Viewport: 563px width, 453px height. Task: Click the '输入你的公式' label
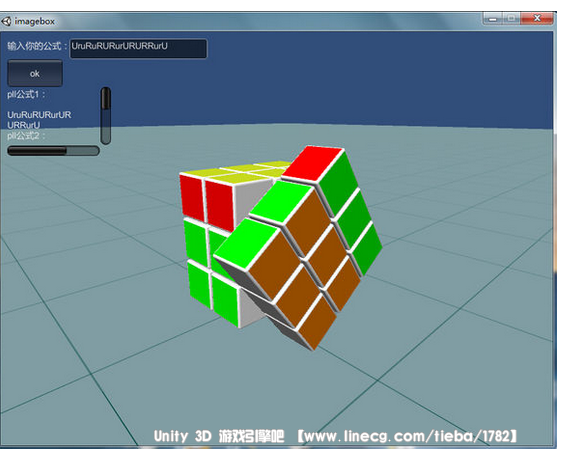point(37,46)
